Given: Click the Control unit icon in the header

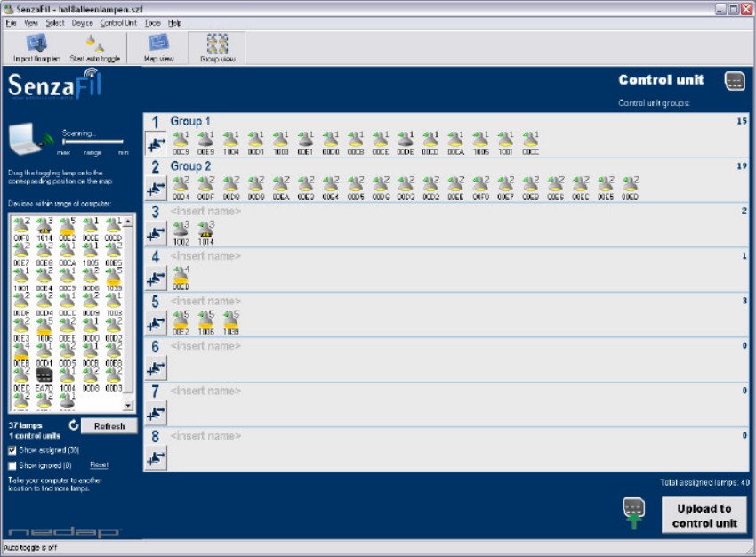Looking at the screenshot, I should click(x=735, y=81).
